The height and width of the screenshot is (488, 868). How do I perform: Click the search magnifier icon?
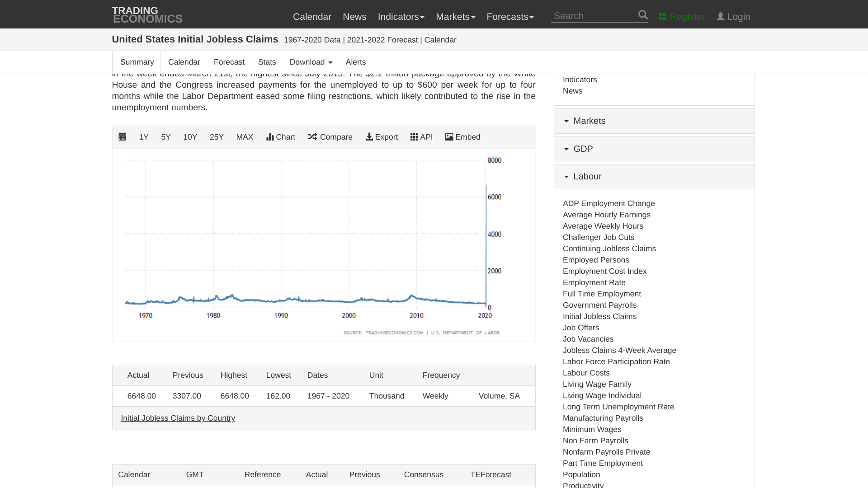pyautogui.click(x=643, y=15)
